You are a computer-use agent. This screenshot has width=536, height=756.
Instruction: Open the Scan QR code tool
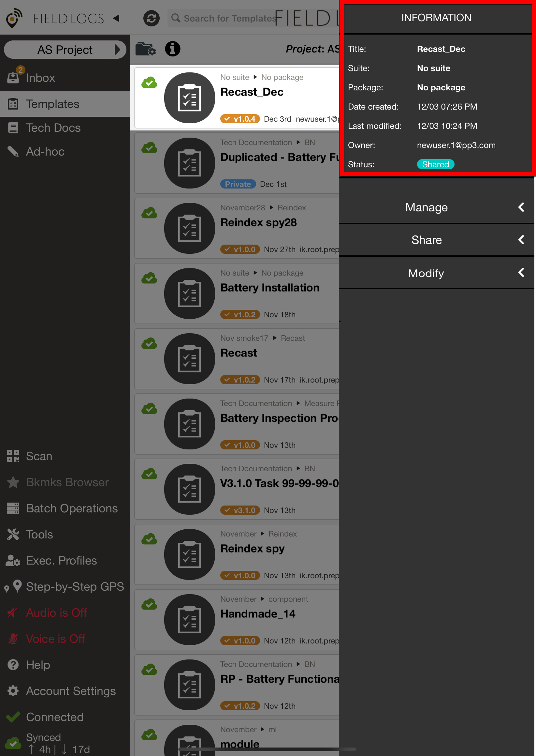pyautogui.click(x=39, y=456)
